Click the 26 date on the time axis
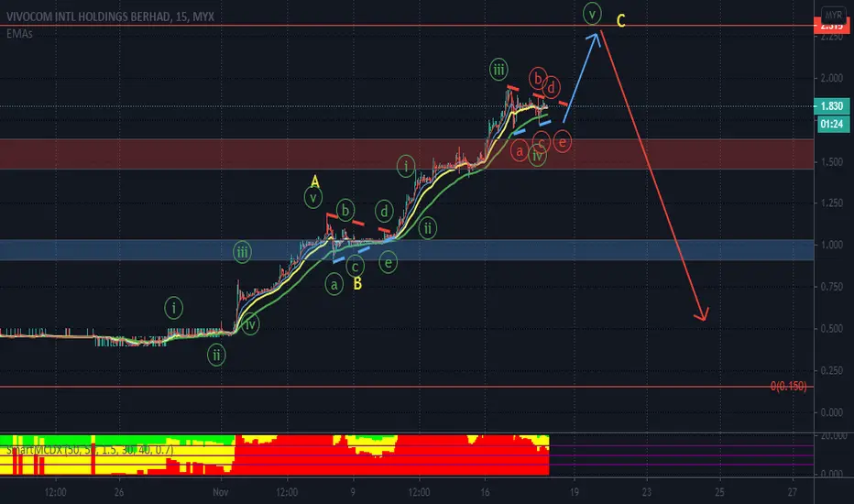This screenshot has width=854, height=504. pos(119,492)
